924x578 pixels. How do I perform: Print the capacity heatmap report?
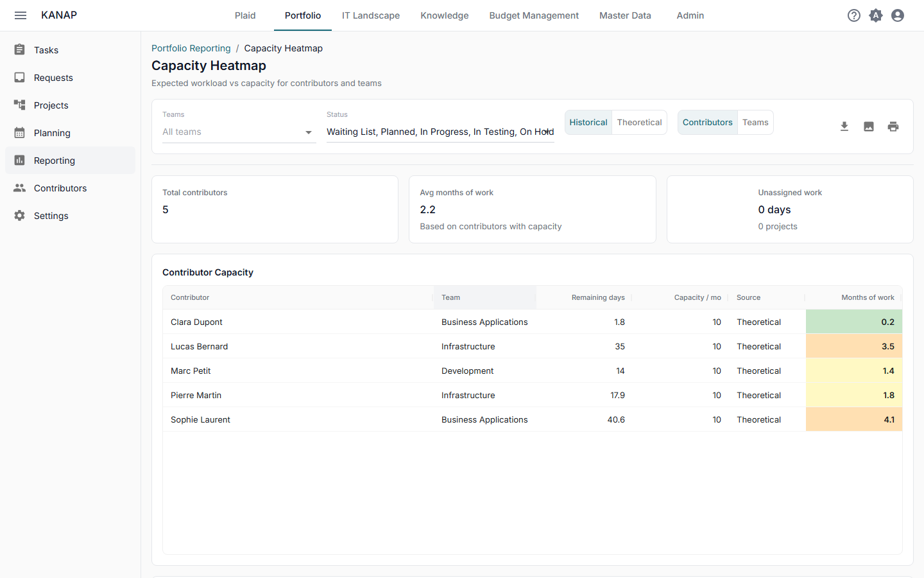pos(893,127)
